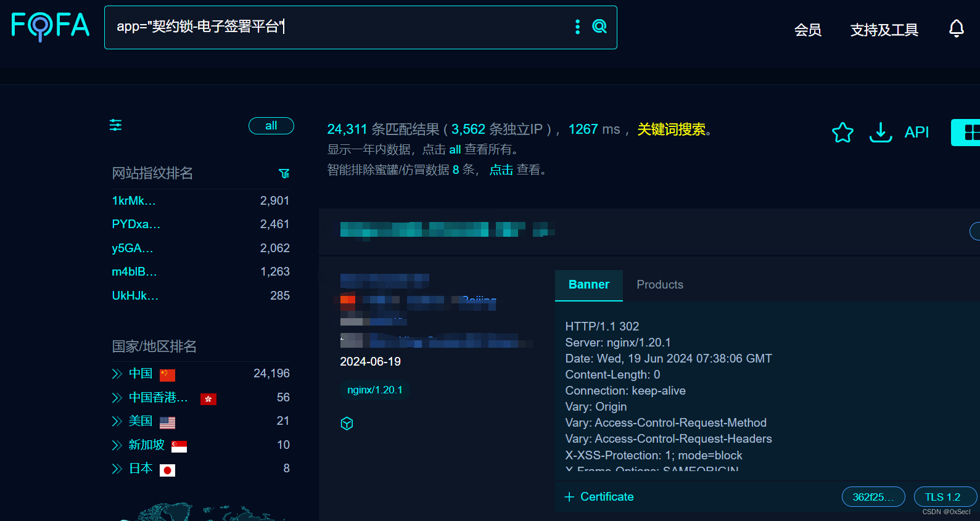
Task: Expand the 中国香港 region entry
Action: point(117,398)
